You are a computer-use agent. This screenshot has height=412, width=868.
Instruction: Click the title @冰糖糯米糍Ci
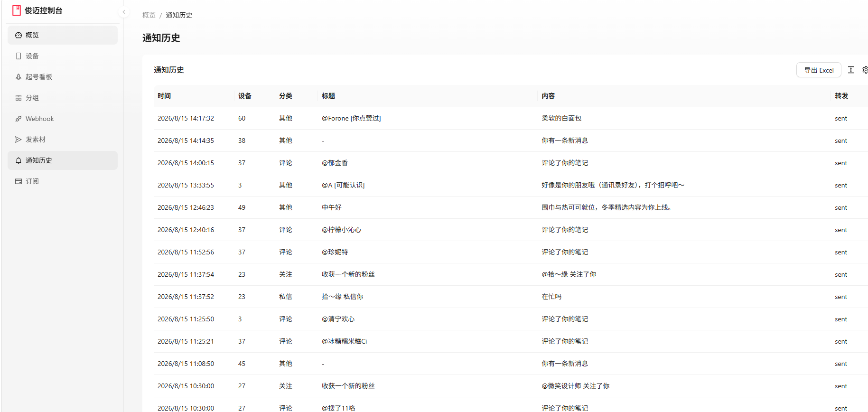coord(345,341)
